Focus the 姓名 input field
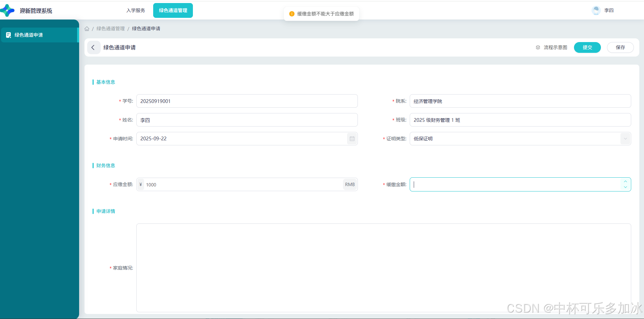The image size is (644, 319). tap(247, 120)
